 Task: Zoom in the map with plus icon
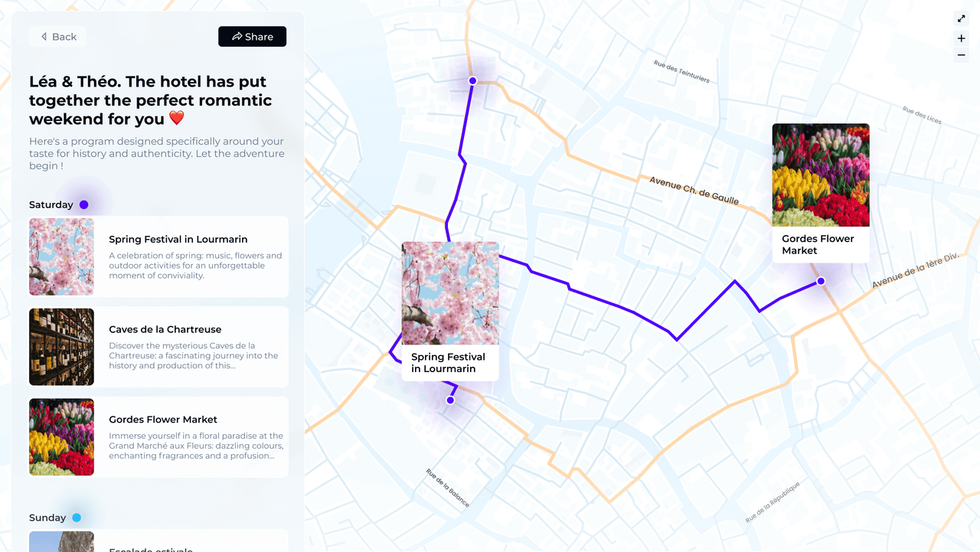[x=961, y=38]
